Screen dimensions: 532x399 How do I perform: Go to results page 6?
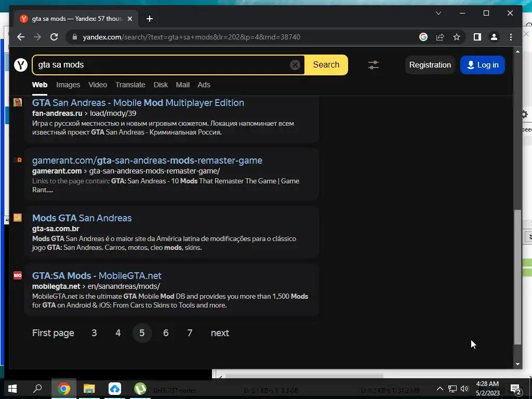tap(166, 333)
